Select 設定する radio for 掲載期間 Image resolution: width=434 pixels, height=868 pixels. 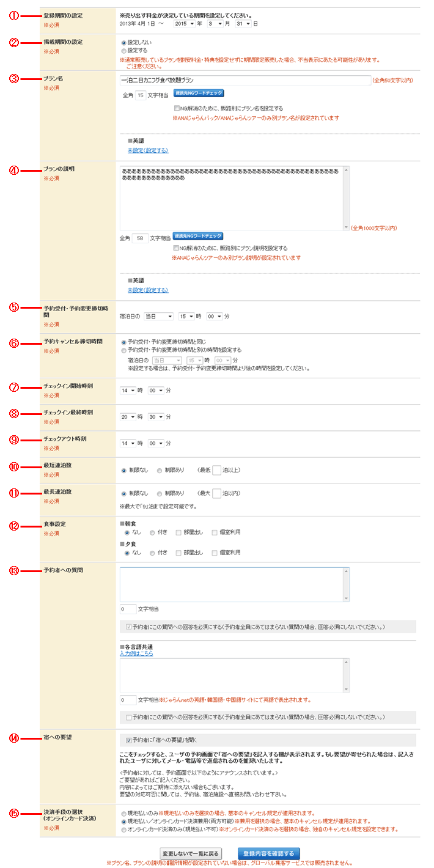124,51
